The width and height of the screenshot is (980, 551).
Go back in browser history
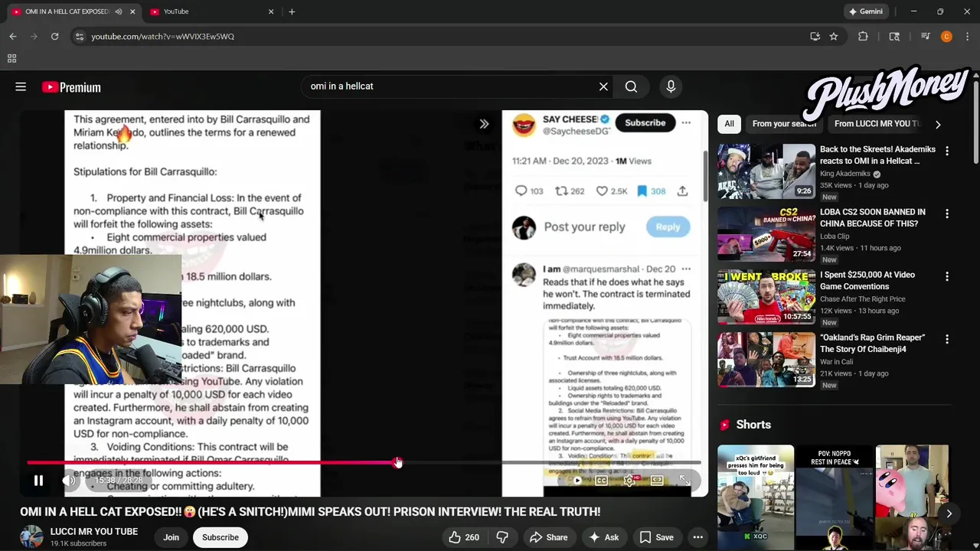(13, 36)
